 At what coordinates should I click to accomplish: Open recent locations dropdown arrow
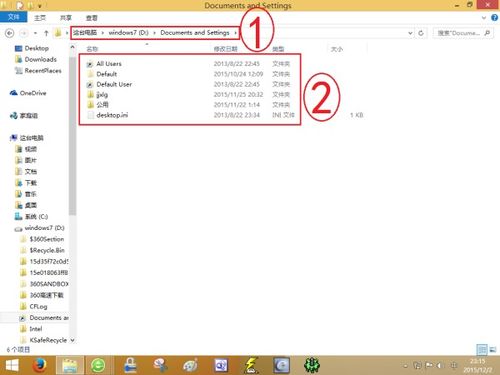(x=35, y=33)
